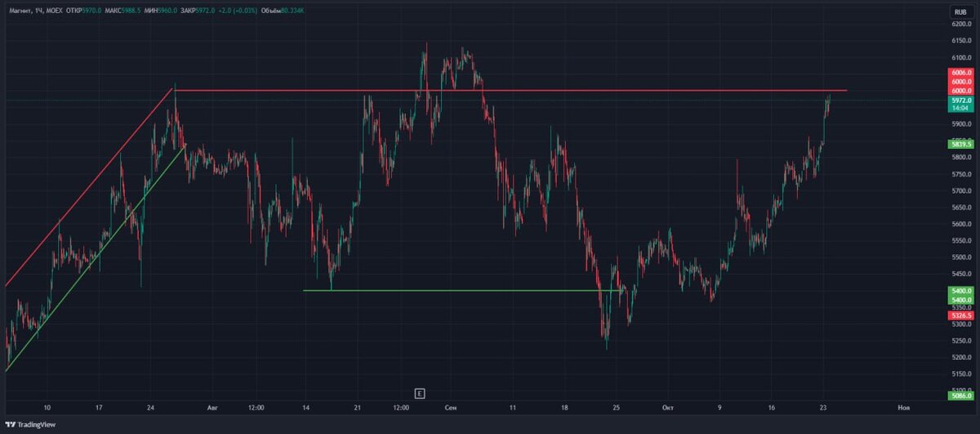
Task: Click the 'Сен' month label on time axis
Action: [452, 406]
